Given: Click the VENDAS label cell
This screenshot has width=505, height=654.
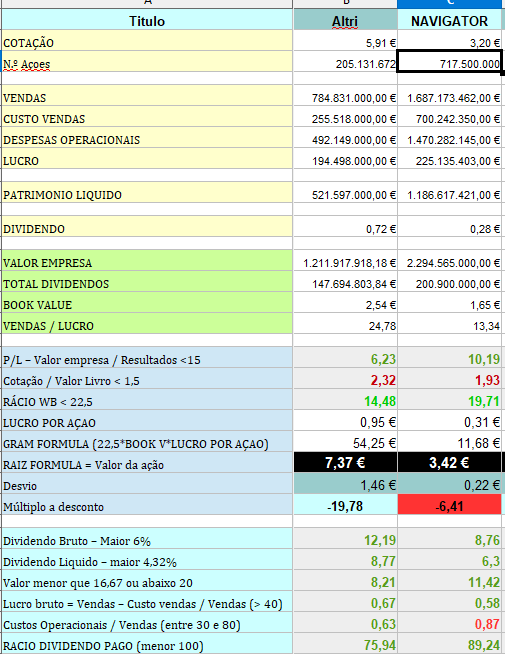Looking at the screenshot, I should coord(147,97).
